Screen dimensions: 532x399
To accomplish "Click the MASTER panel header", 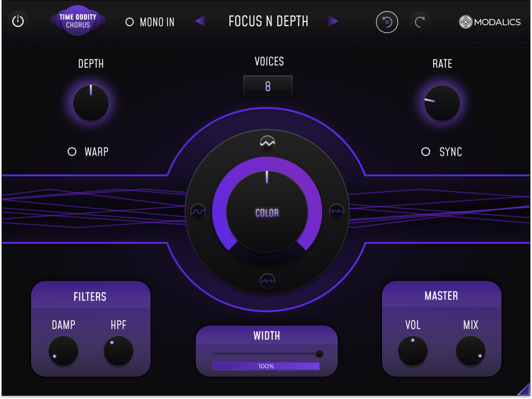I will [442, 295].
